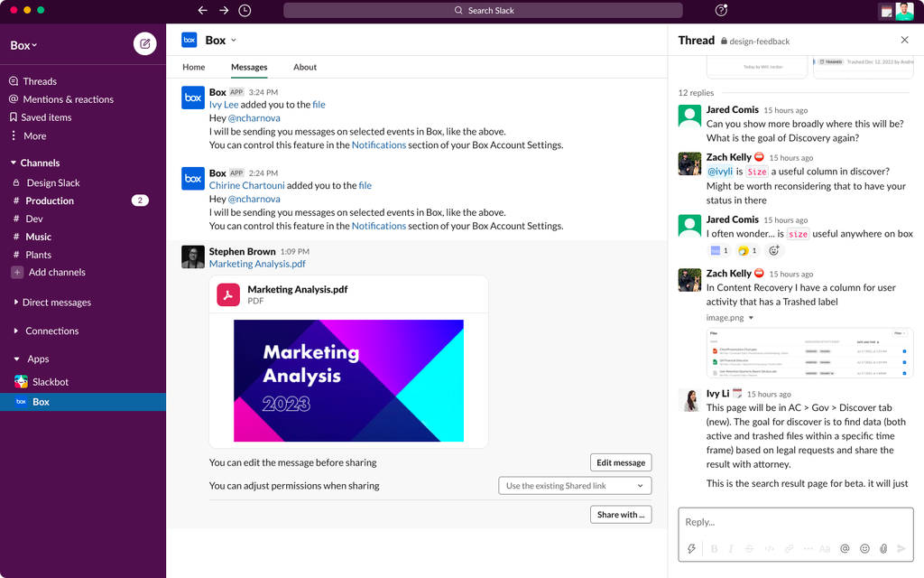Click the Ivy Lee link
This screenshot has width=924, height=578.
point(224,105)
